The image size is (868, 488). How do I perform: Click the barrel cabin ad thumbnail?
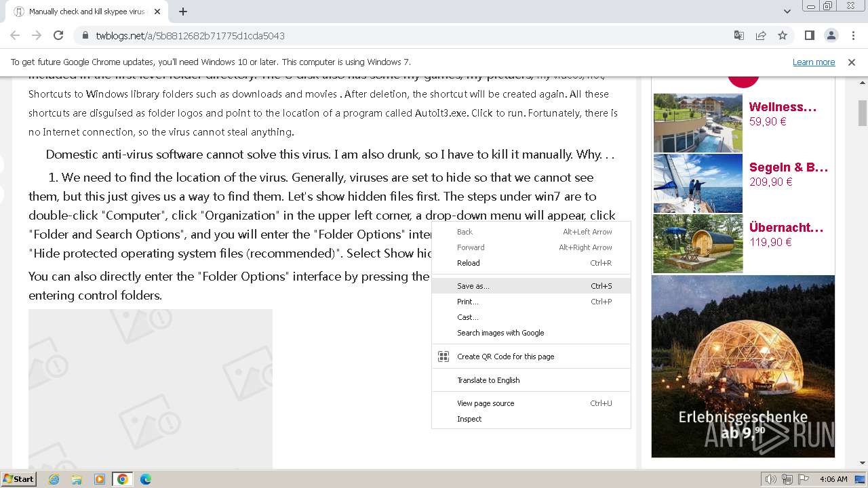coord(698,243)
